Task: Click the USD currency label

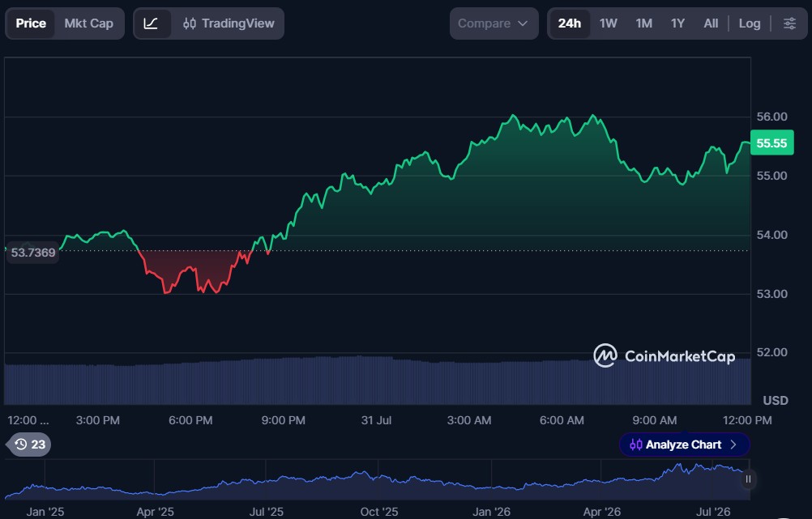Action: (776, 401)
